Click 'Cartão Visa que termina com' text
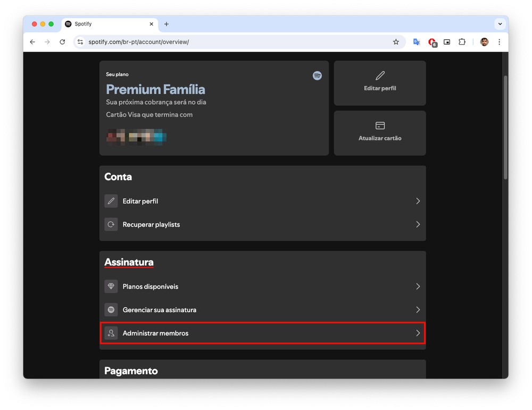 149,115
